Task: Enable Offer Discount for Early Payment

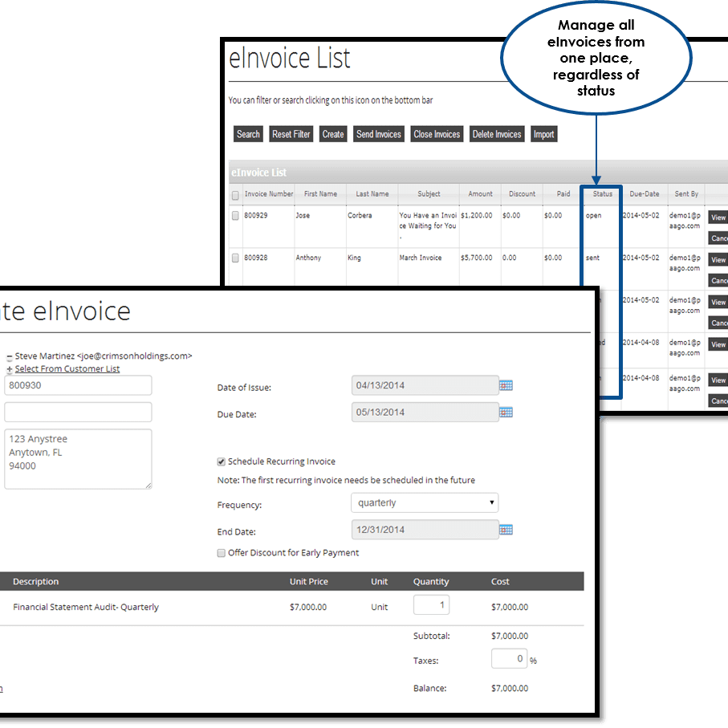Action: [x=222, y=553]
